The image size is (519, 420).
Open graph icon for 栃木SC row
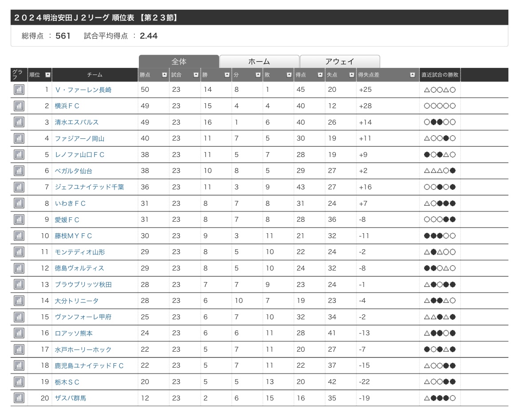[x=19, y=381]
